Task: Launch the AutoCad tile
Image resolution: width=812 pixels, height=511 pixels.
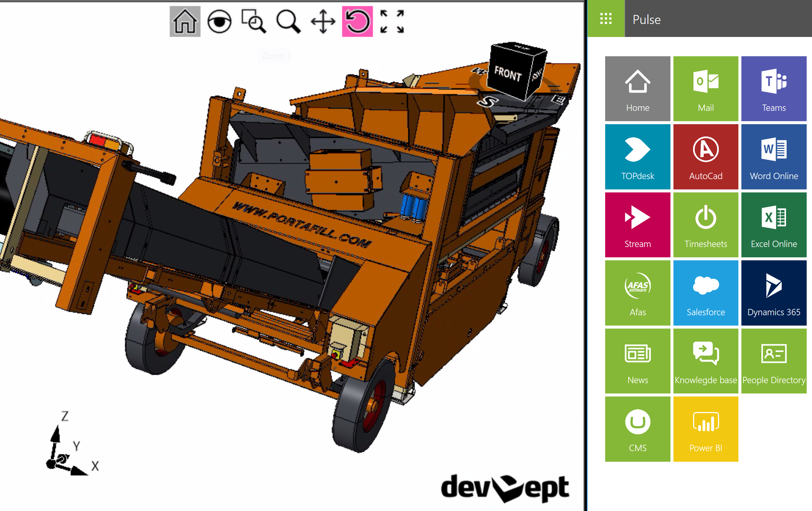Action: 706,157
